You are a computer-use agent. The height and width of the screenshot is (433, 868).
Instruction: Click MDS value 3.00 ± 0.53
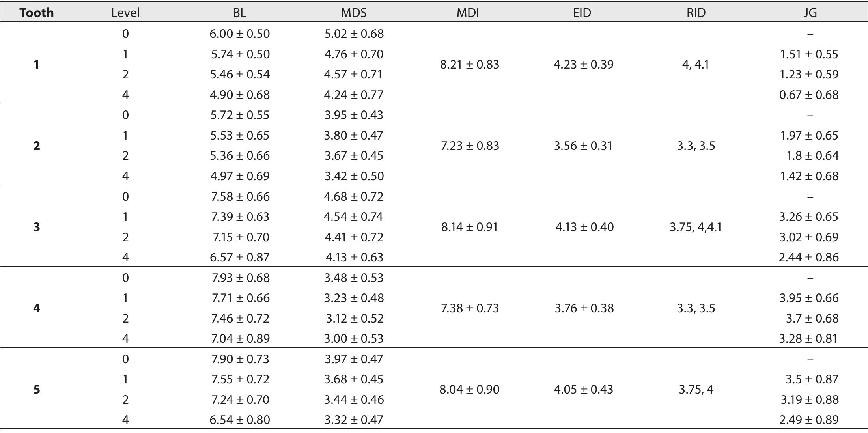coord(354,338)
